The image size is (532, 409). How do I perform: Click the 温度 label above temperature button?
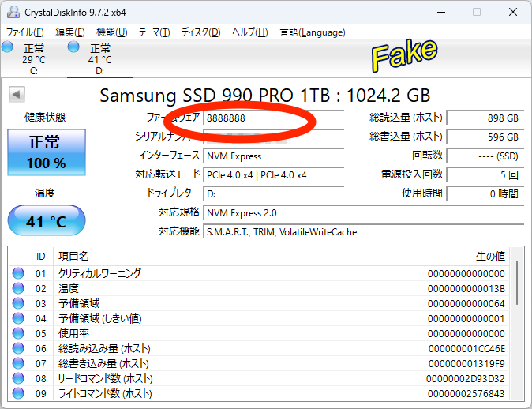coord(45,193)
